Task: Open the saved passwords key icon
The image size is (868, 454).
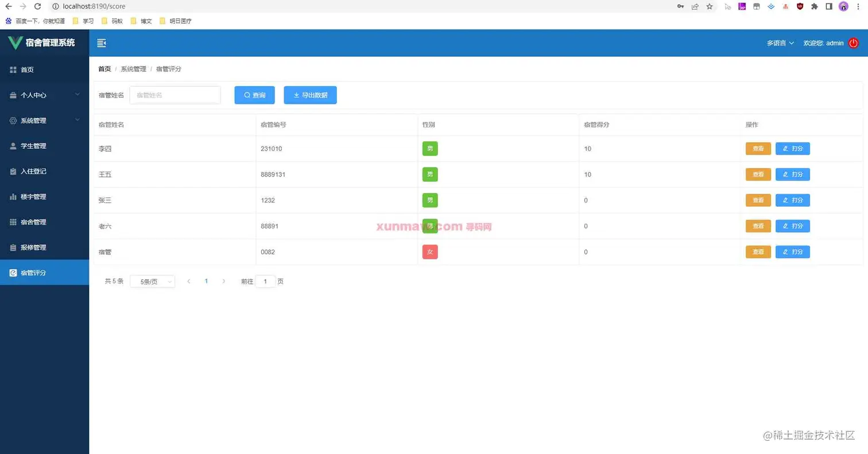Action: (680, 6)
